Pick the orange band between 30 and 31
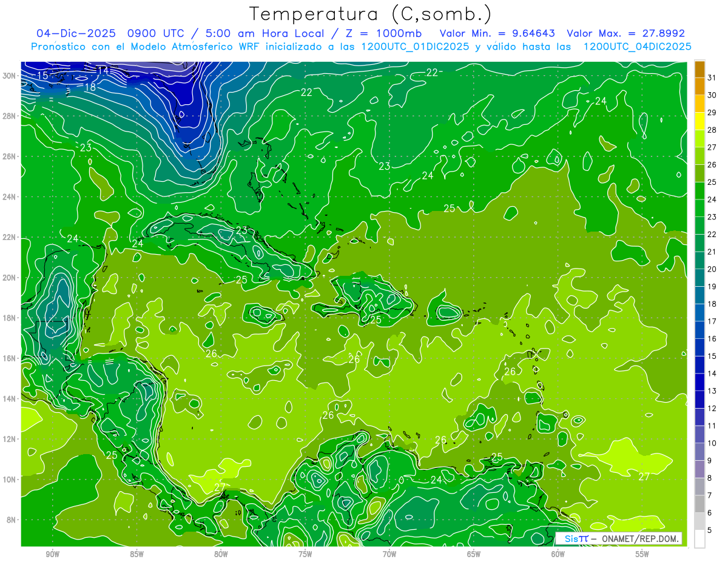Viewport: 728px width, 562px height. coord(699,86)
